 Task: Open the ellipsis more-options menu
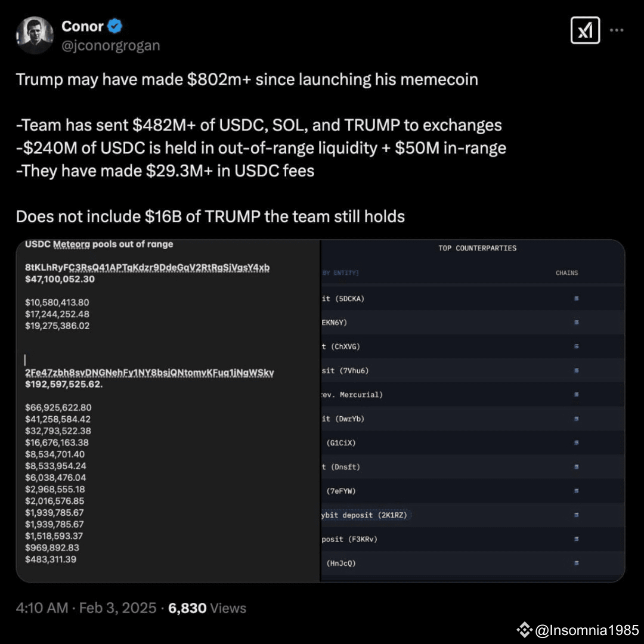click(x=617, y=30)
